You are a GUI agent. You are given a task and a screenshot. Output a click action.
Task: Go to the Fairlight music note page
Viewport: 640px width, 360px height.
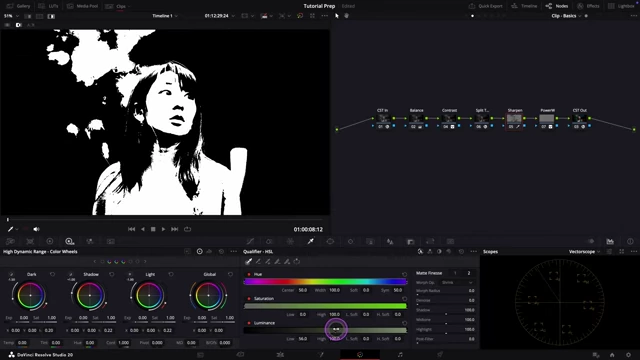pos(400,355)
